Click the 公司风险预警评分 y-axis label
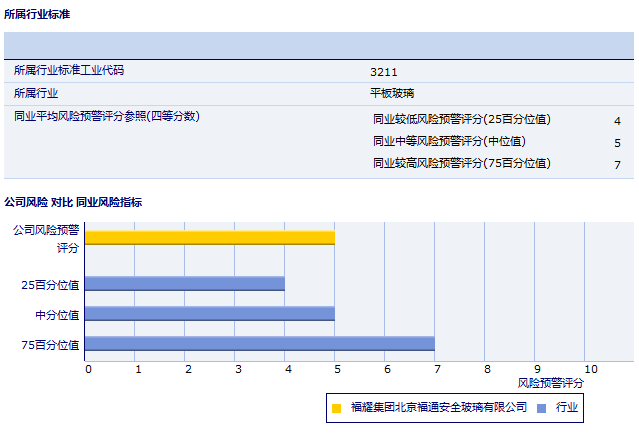Viewport: 639px width, 436px height. (46, 238)
